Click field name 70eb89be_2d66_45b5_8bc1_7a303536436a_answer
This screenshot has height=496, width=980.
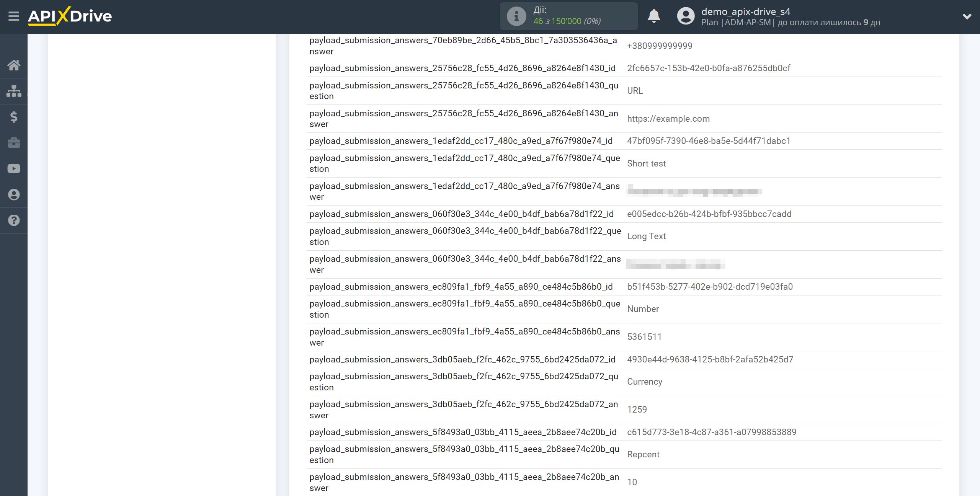point(463,46)
